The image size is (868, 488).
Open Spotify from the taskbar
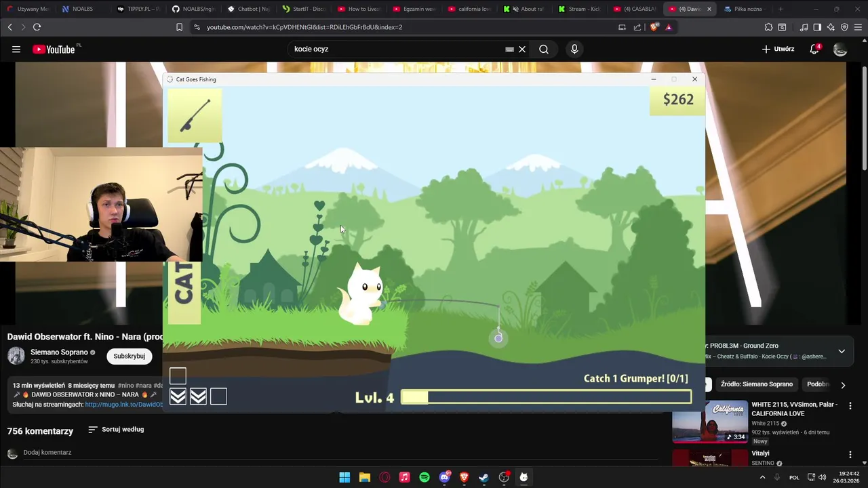(425, 477)
